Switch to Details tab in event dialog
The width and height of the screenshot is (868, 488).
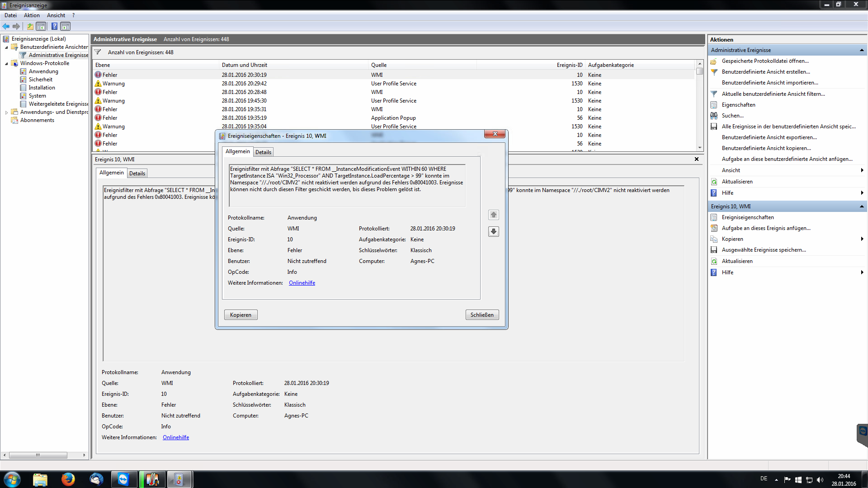263,152
